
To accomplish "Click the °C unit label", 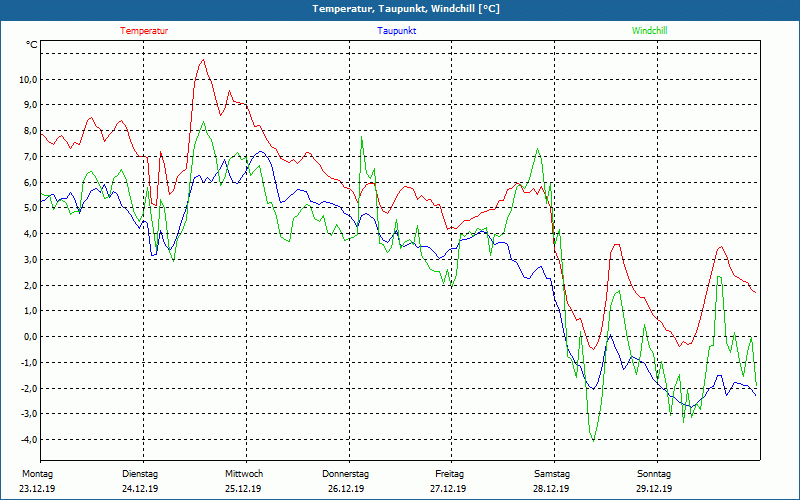I will pos(32,45).
